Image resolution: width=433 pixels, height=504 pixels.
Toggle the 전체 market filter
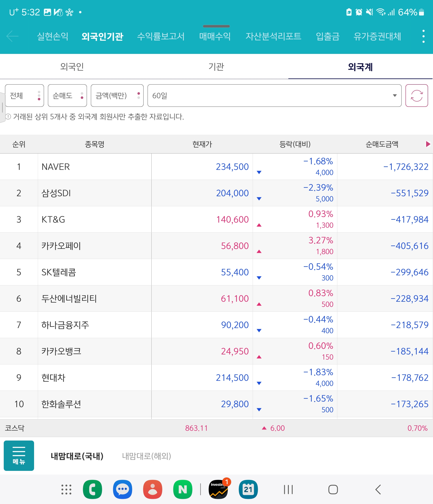tap(24, 96)
